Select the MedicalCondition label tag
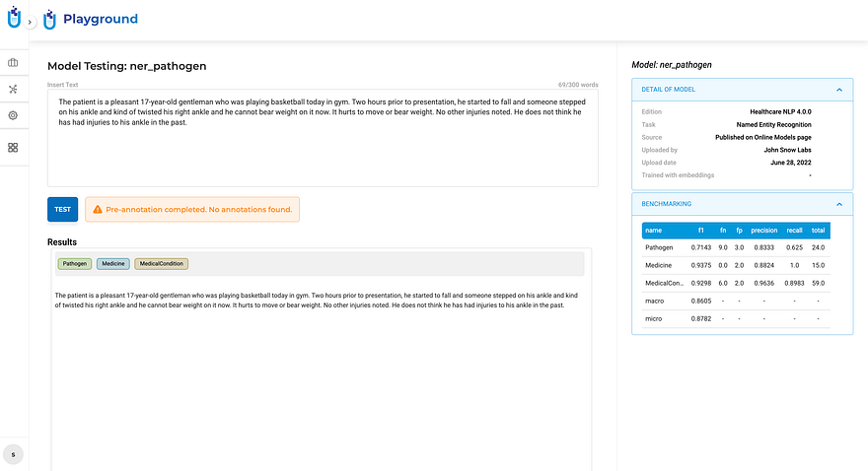Viewport: 868px width, 471px height. click(x=161, y=264)
